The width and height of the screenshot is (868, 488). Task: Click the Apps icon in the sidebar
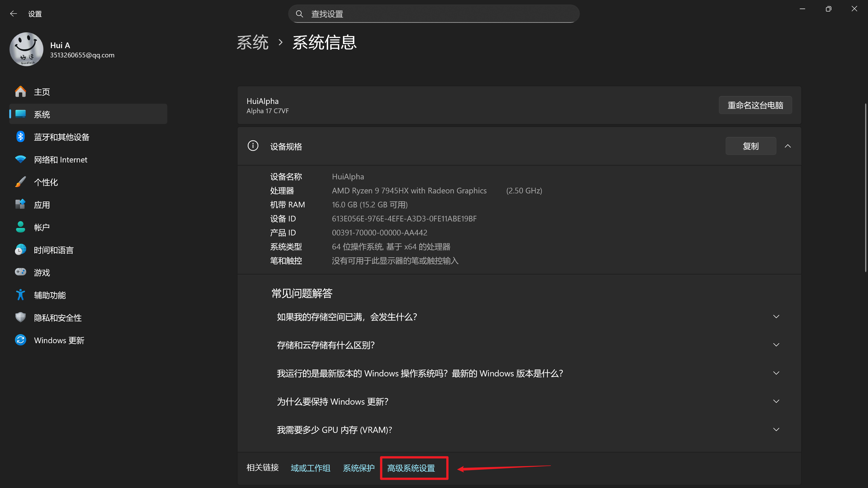[21, 204]
